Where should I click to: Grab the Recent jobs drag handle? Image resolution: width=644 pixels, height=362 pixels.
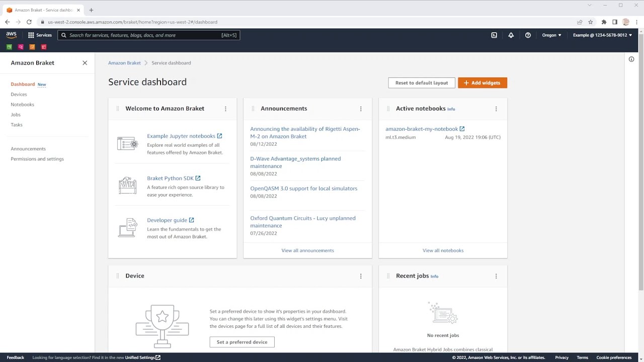pyautogui.click(x=388, y=276)
